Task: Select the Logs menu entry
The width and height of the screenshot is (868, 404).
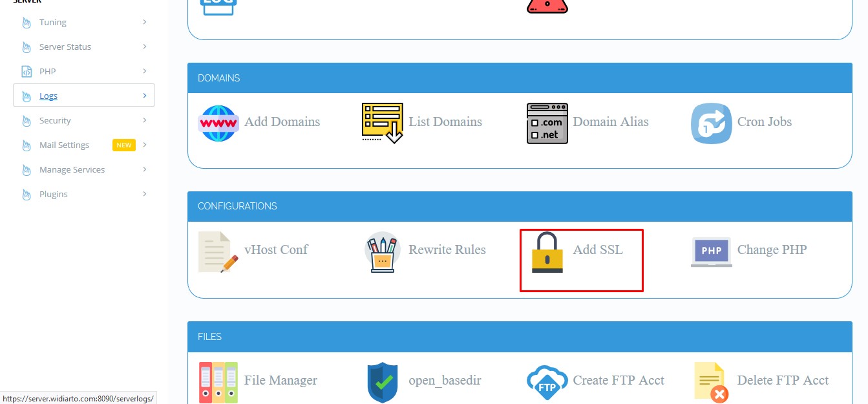Action: [48, 96]
